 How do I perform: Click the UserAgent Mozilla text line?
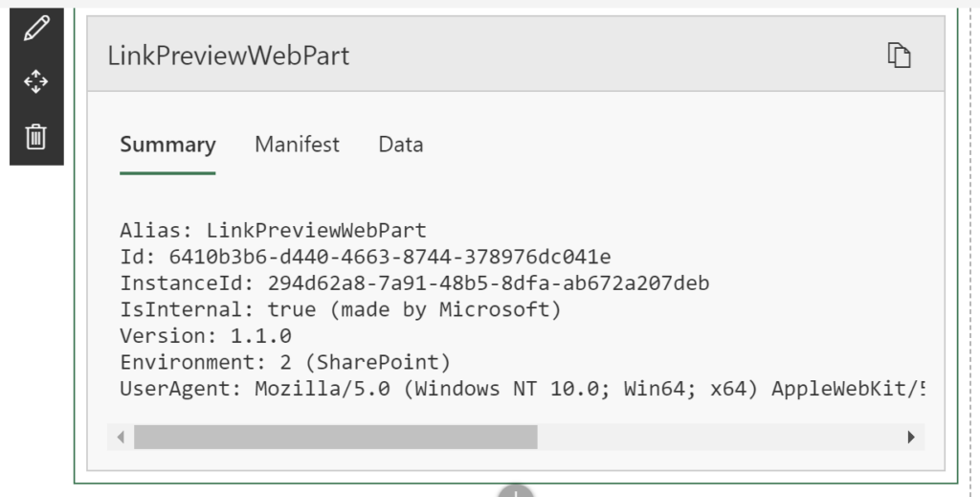click(x=523, y=389)
